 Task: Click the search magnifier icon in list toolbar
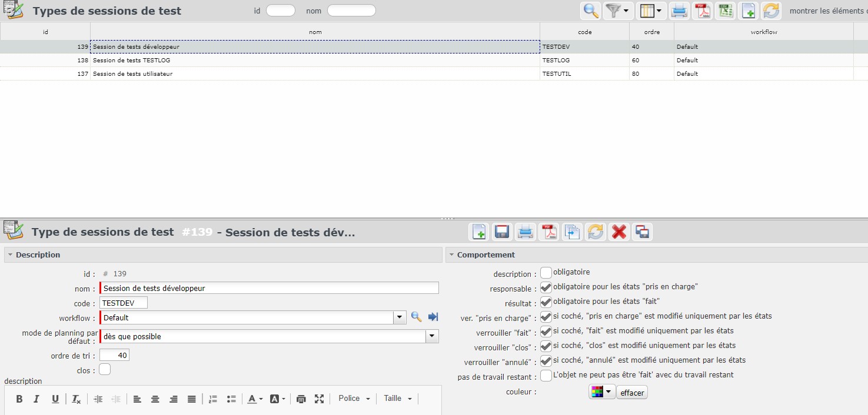coord(590,11)
